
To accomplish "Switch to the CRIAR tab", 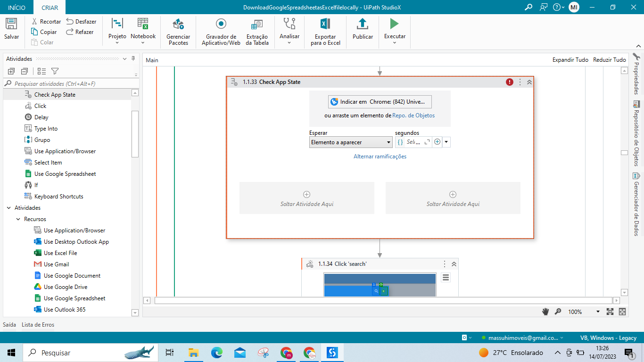I will pyautogui.click(x=50, y=8).
